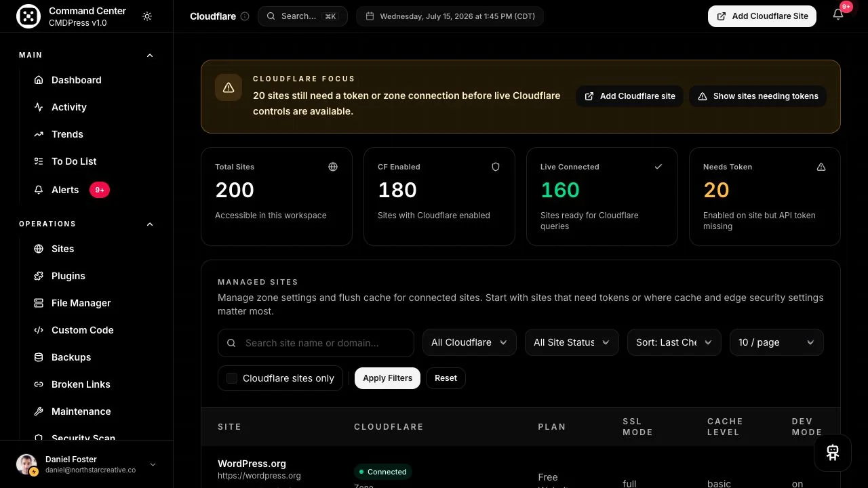Click the top-right Add Cloudflare Site button
868x488 pixels.
click(x=762, y=16)
